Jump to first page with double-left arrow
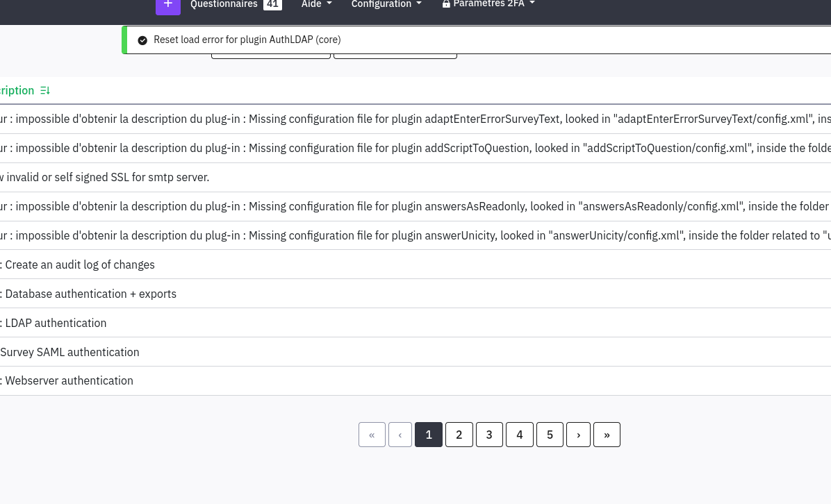This screenshot has height=504, width=831. (372, 435)
